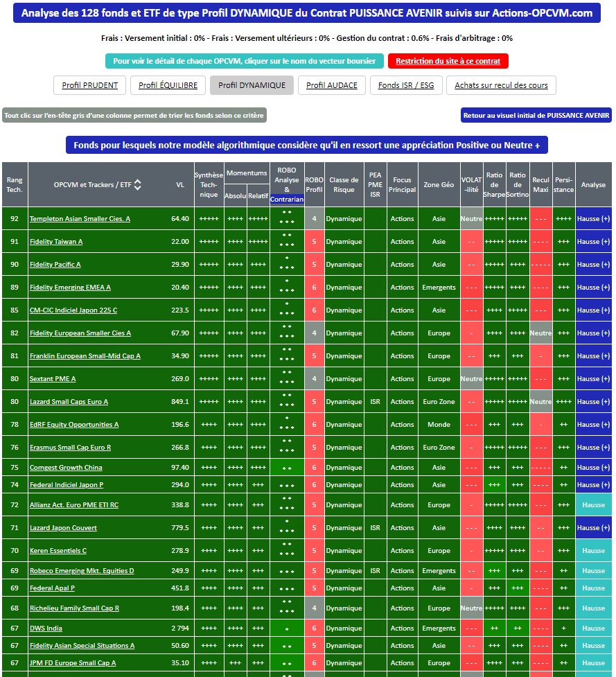Viewport: 616px width, 677px height.
Task: Open Fidelity Taiwan A fund details
Action: (56, 242)
